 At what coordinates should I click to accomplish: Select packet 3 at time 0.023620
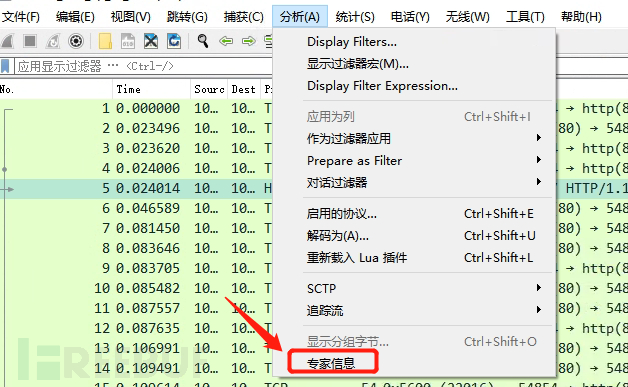point(136,149)
